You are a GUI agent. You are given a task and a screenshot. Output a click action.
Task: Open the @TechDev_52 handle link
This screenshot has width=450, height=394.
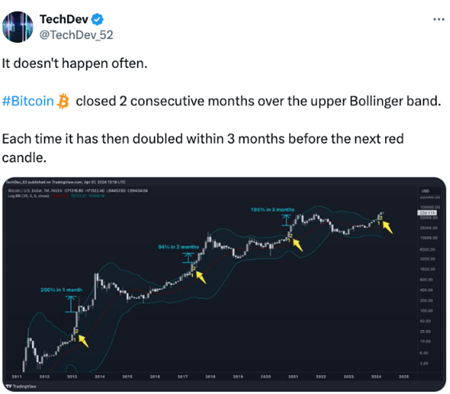click(76, 35)
